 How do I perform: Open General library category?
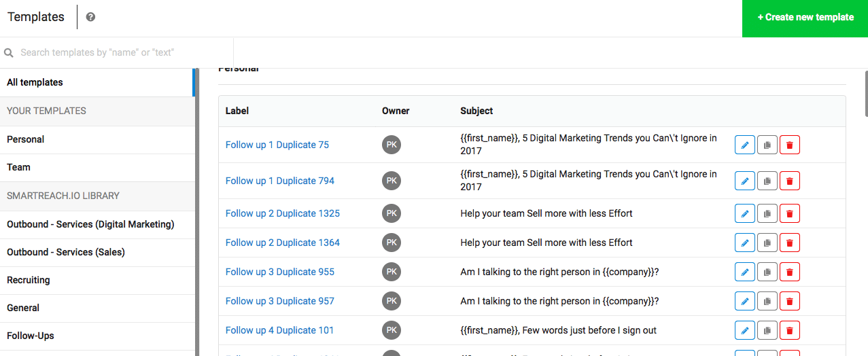click(x=97, y=308)
